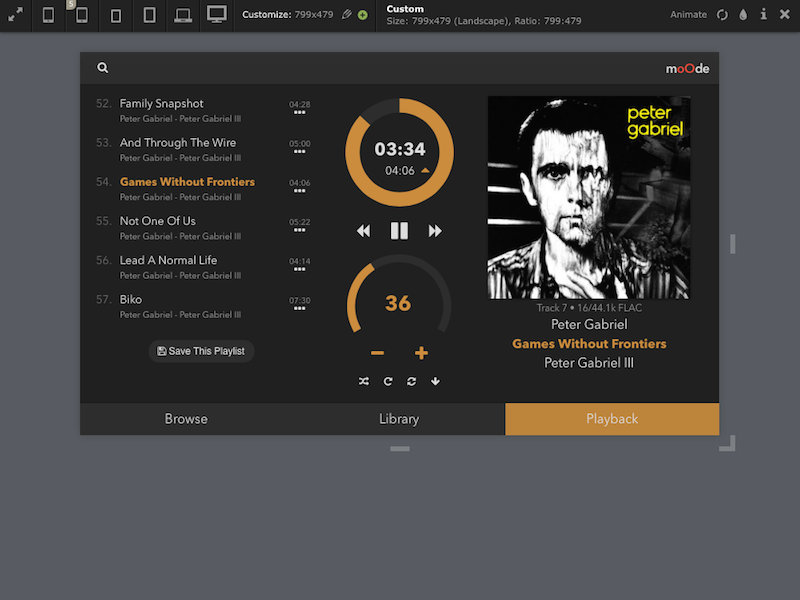Rotate viewport with the circular arrow icon

pyautogui.click(x=722, y=14)
